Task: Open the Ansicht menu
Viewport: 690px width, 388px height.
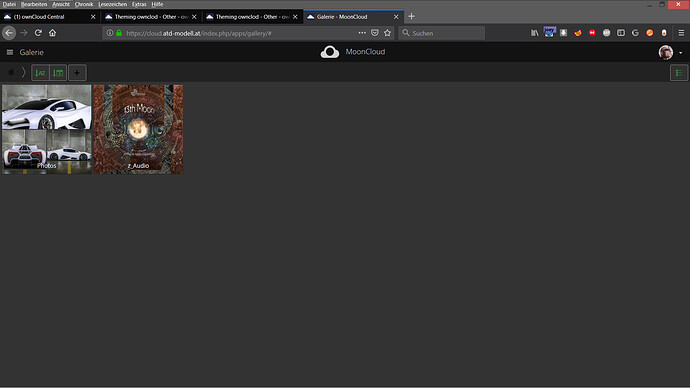Action: point(61,4)
